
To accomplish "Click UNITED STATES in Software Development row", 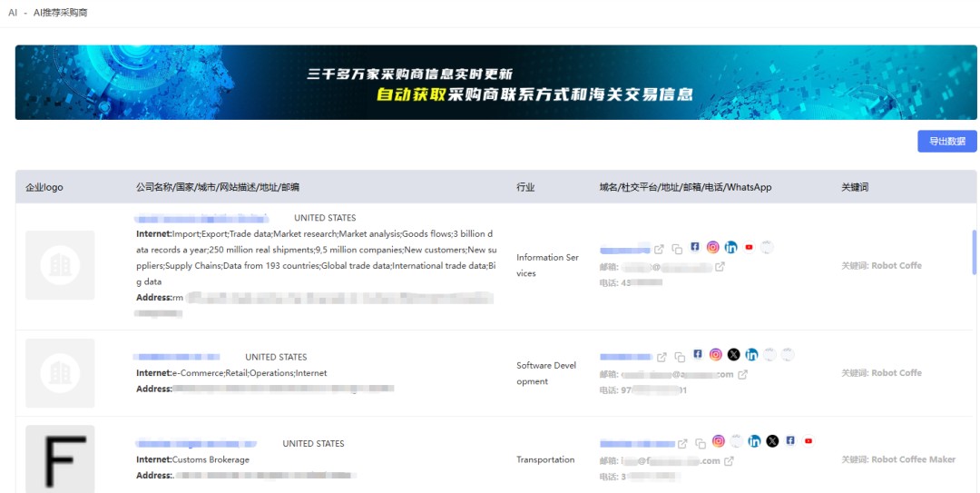I will pos(276,357).
